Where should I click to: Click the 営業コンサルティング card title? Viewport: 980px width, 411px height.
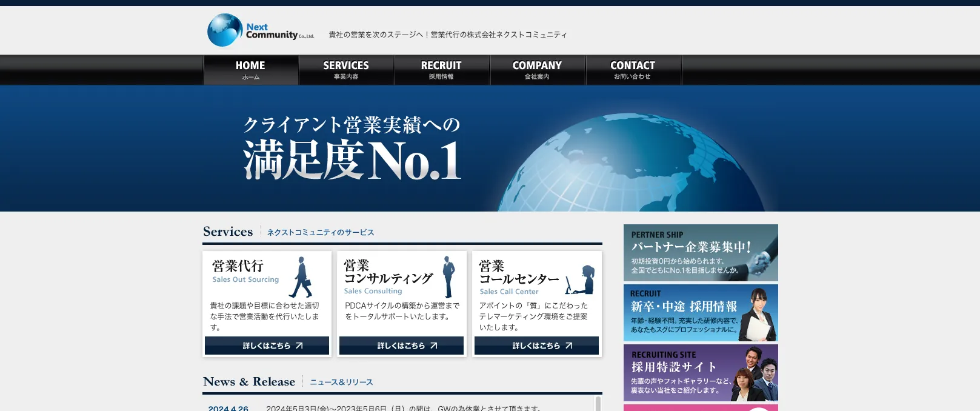coord(388,272)
